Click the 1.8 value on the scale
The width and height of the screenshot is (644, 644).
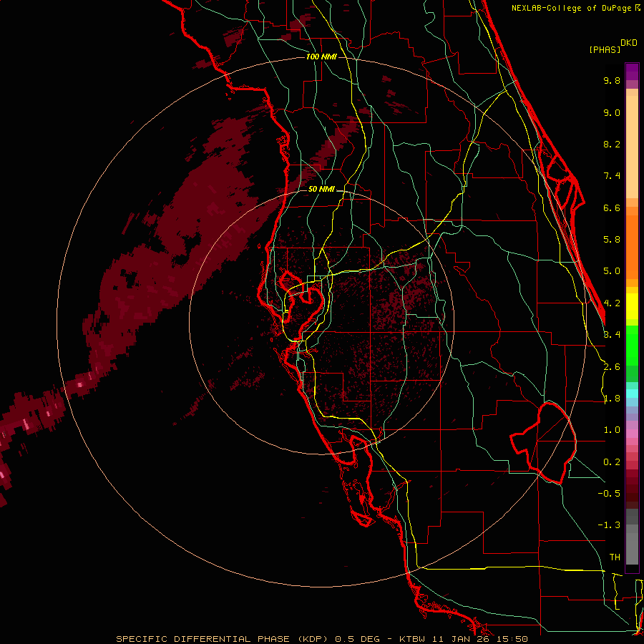pyautogui.click(x=612, y=399)
